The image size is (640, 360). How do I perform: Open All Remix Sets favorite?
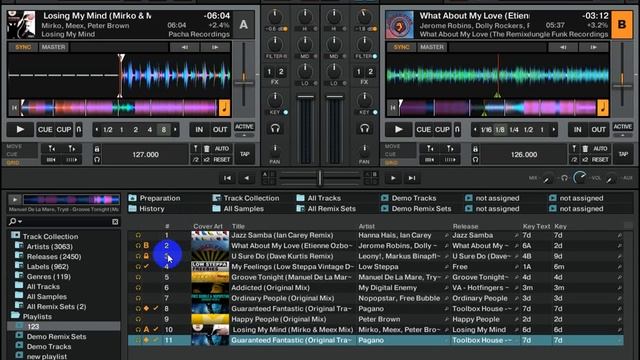tap(326, 209)
